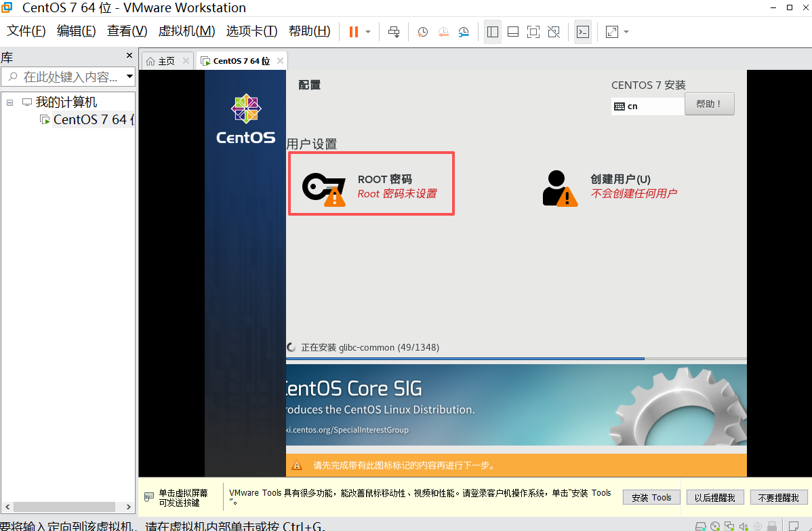This screenshot has height=531, width=812.
Task: Open the 文件(F) menu
Action: coord(26,31)
